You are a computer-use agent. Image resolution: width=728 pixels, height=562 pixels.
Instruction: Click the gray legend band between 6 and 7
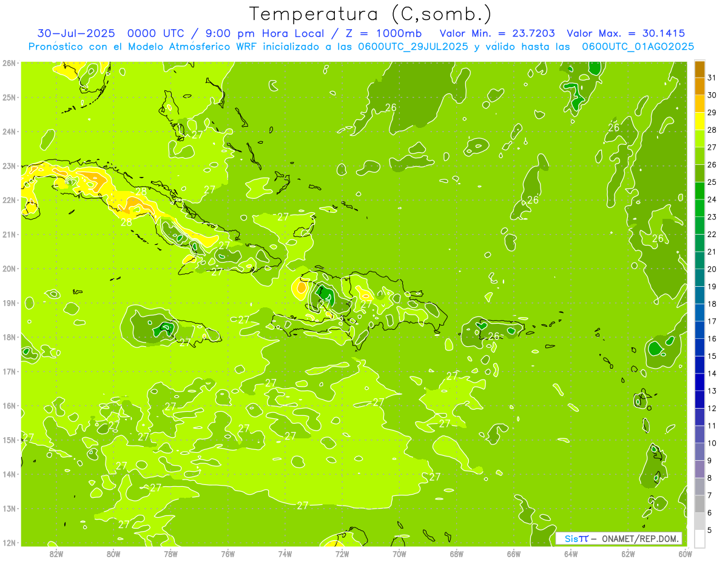point(699,504)
